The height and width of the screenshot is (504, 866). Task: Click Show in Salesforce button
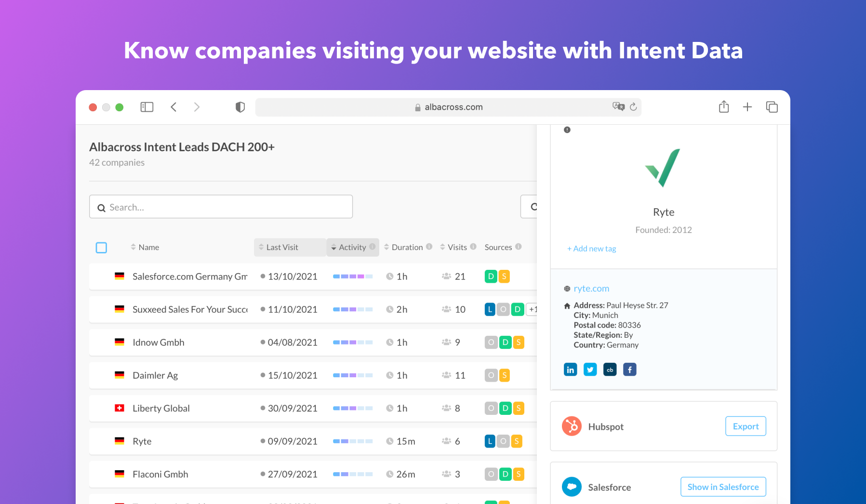(x=723, y=487)
